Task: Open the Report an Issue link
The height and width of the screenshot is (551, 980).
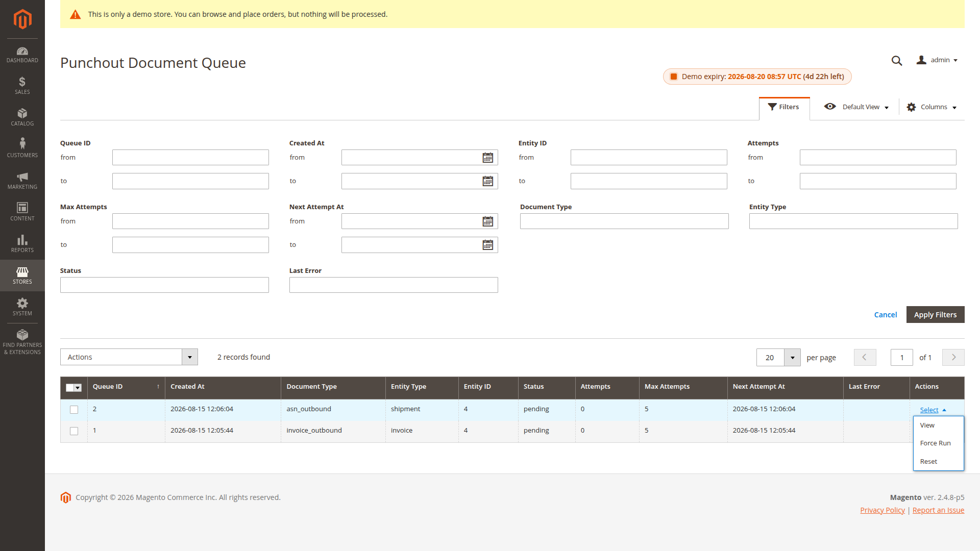Action: tap(938, 510)
